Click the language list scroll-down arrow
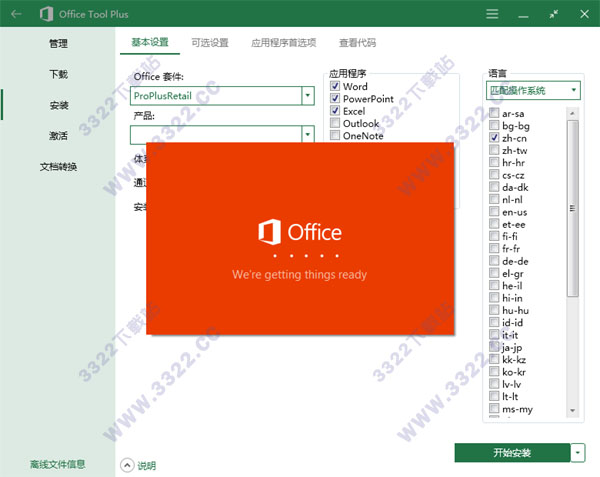The height and width of the screenshot is (477, 600). click(x=572, y=410)
